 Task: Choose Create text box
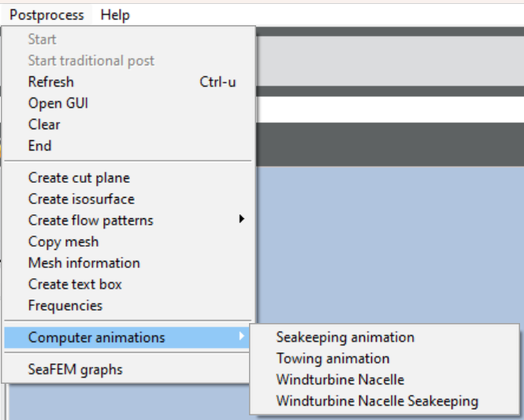click(x=128, y=284)
